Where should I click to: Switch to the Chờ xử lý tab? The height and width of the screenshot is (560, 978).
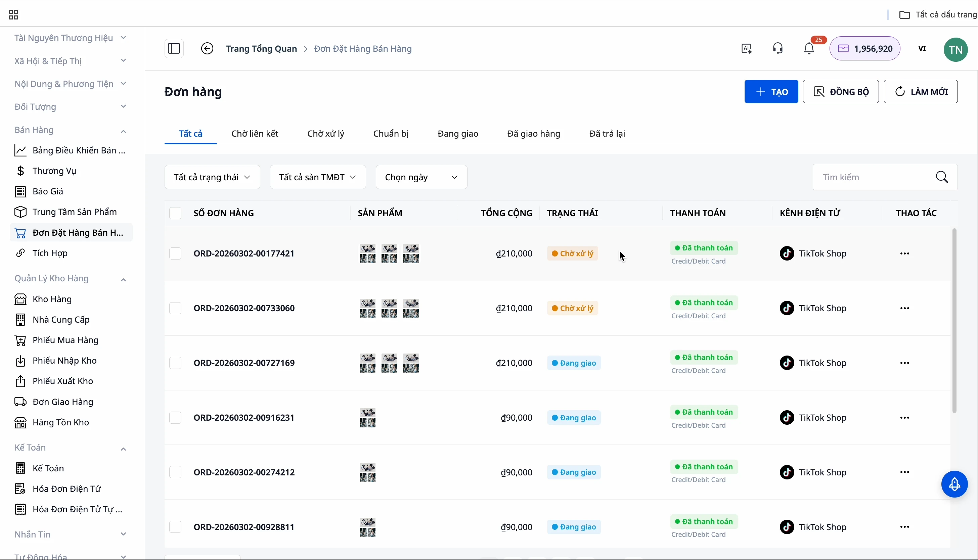coord(325,134)
